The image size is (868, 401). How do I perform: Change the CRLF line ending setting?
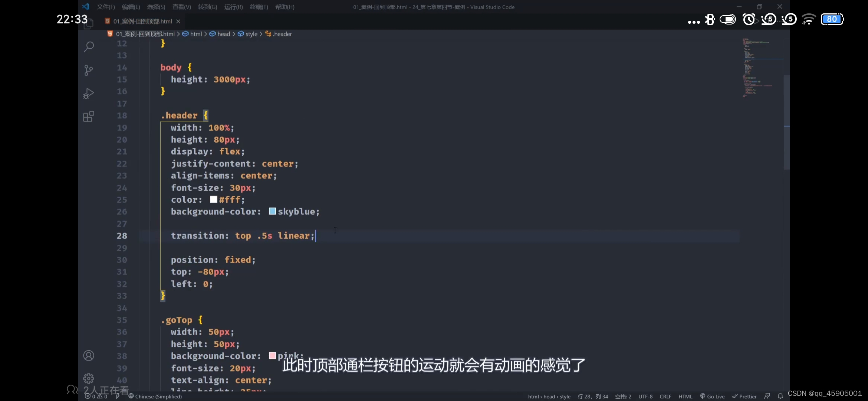(665, 396)
